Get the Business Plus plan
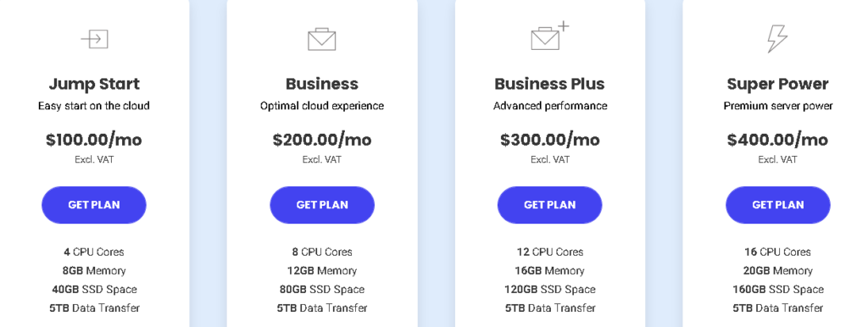This screenshot has height=327, width=868. pos(549,205)
